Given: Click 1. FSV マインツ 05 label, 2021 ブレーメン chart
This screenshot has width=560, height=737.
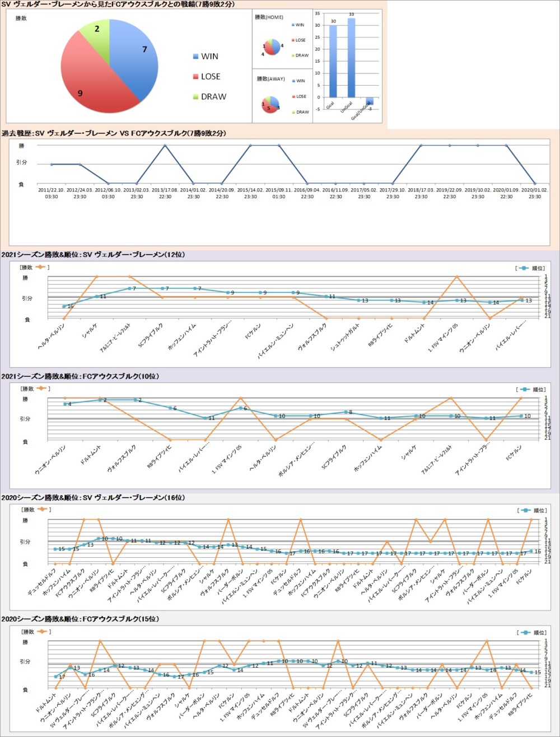Looking at the screenshot, I should tap(444, 337).
